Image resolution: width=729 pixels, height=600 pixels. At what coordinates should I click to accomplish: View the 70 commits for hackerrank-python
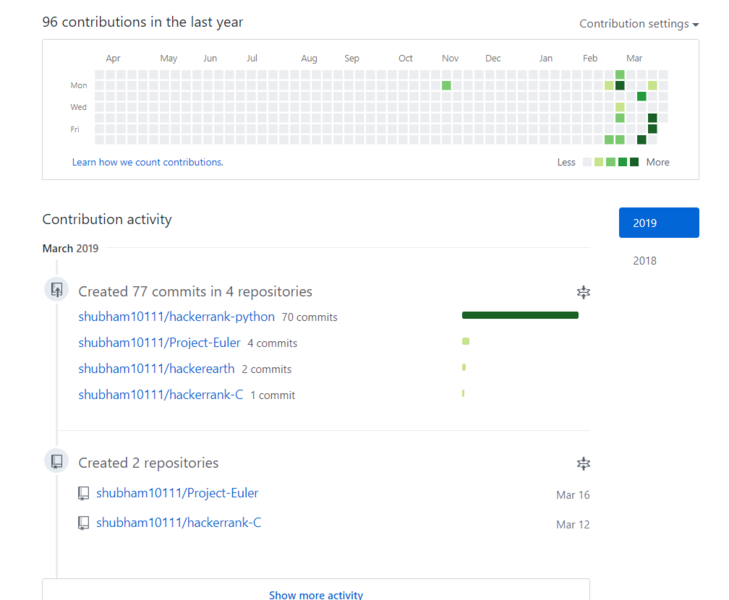(x=309, y=318)
